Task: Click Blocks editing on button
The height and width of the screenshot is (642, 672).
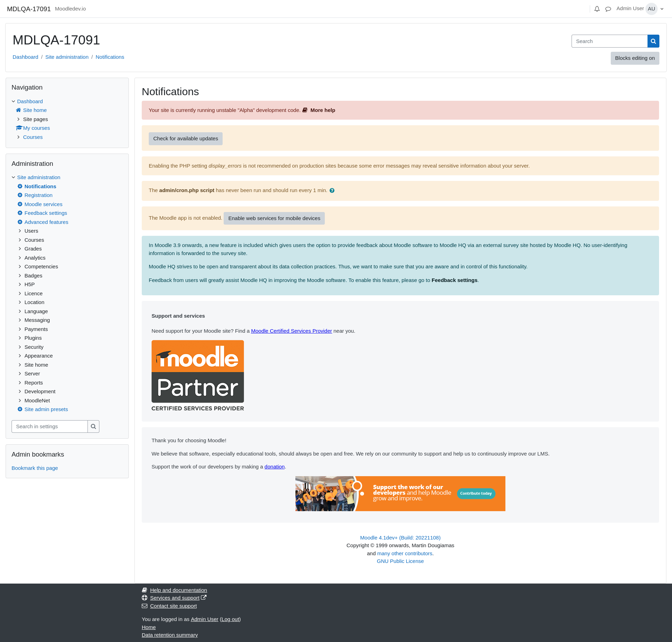Action: [635, 58]
